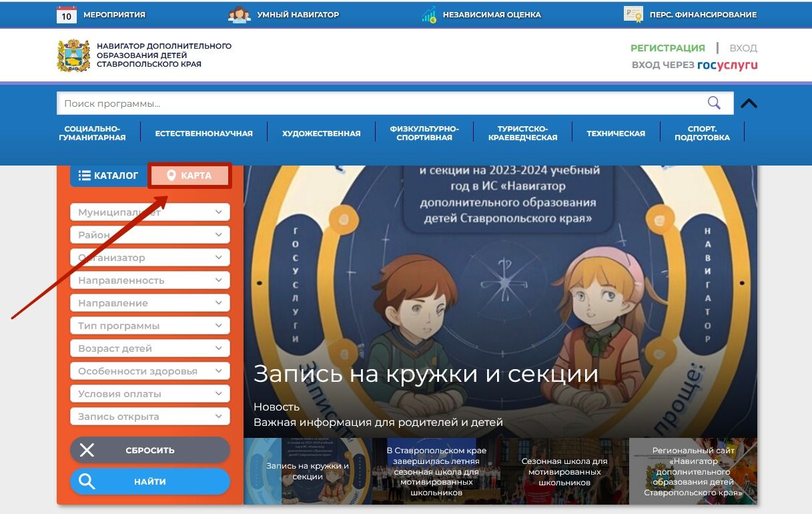Click the Поиск программы search field
This screenshot has width=812, height=514.
[x=380, y=103]
